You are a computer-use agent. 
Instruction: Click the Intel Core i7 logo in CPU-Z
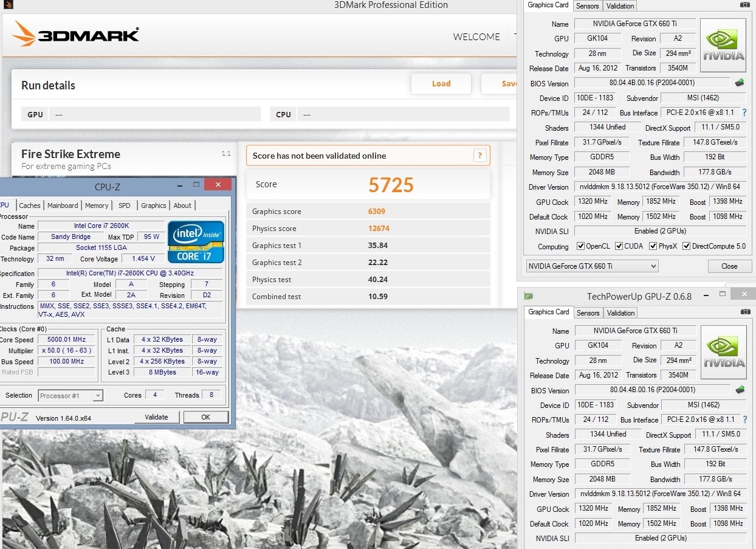tap(196, 241)
